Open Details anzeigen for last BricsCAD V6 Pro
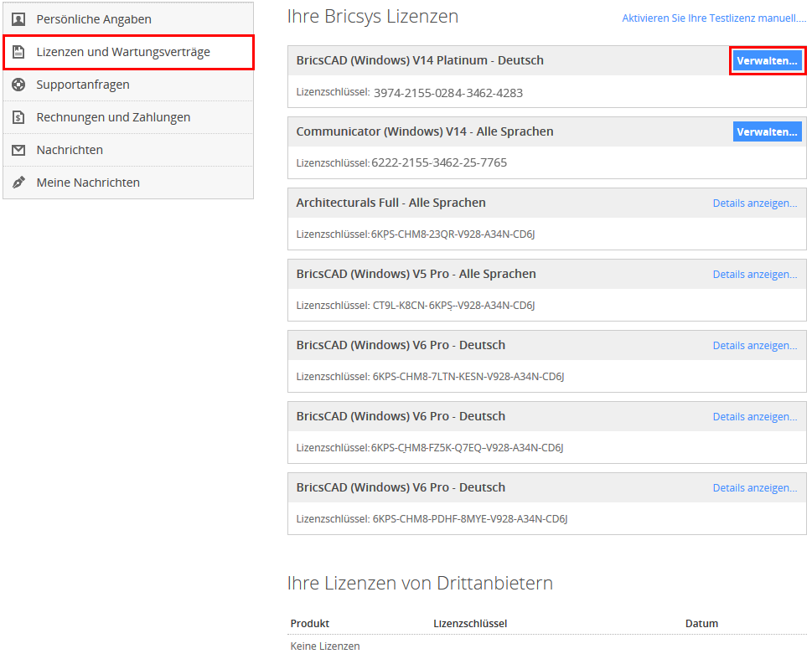 [x=754, y=487]
